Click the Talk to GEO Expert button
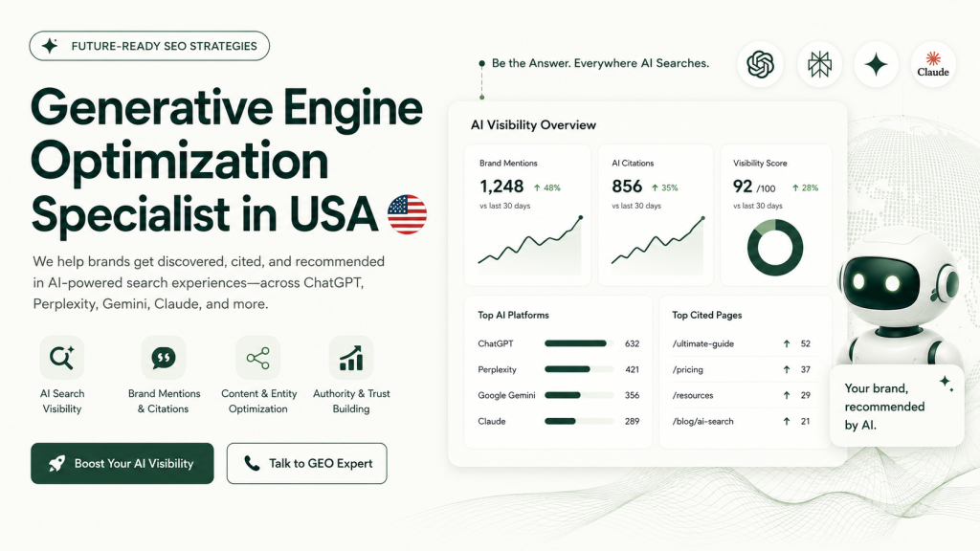Image resolution: width=980 pixels, height=551 pixels. coord(307,464)
